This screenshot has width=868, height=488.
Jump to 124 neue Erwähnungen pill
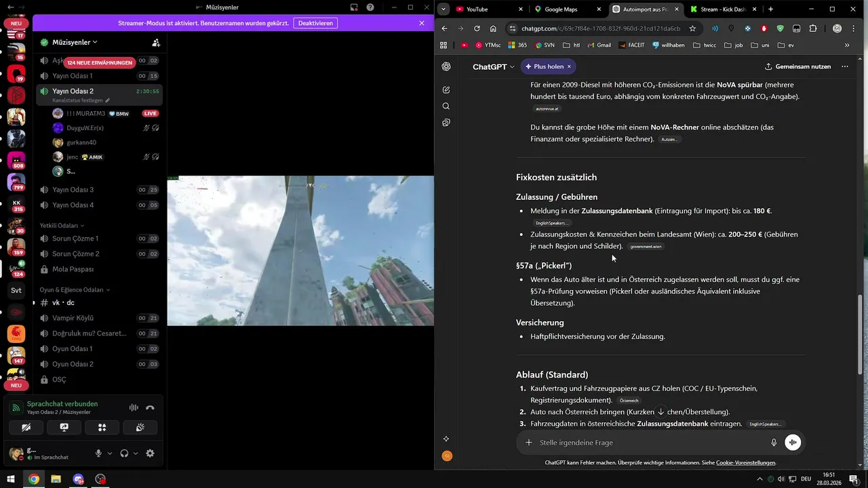[x=99, y=62]
